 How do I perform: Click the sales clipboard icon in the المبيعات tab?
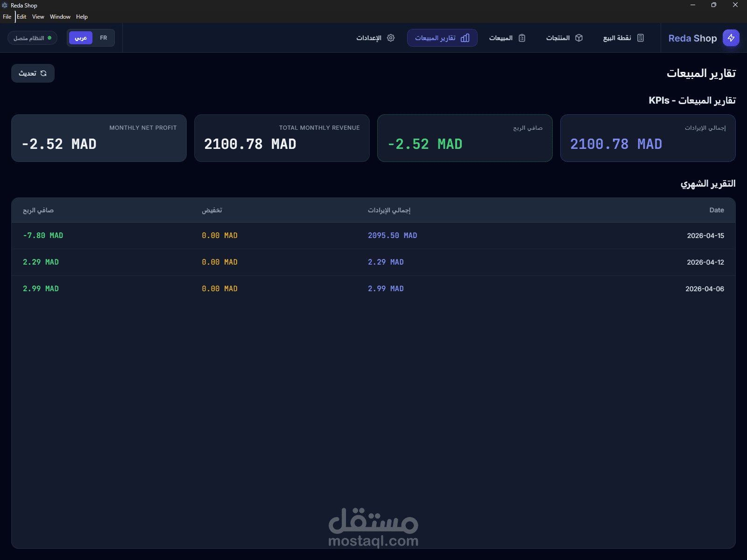[522, 38]
